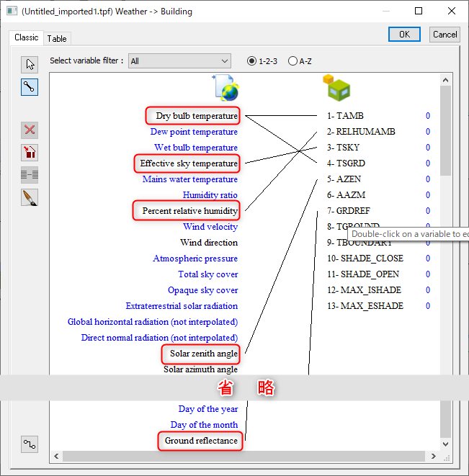Select the A-Z sort radio button
This screenshot has width=469, height=476.
(x=292, y=61)
